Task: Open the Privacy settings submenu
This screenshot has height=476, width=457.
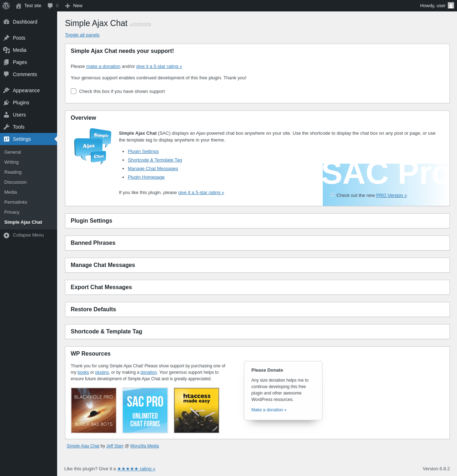Action: click(12, 212)
